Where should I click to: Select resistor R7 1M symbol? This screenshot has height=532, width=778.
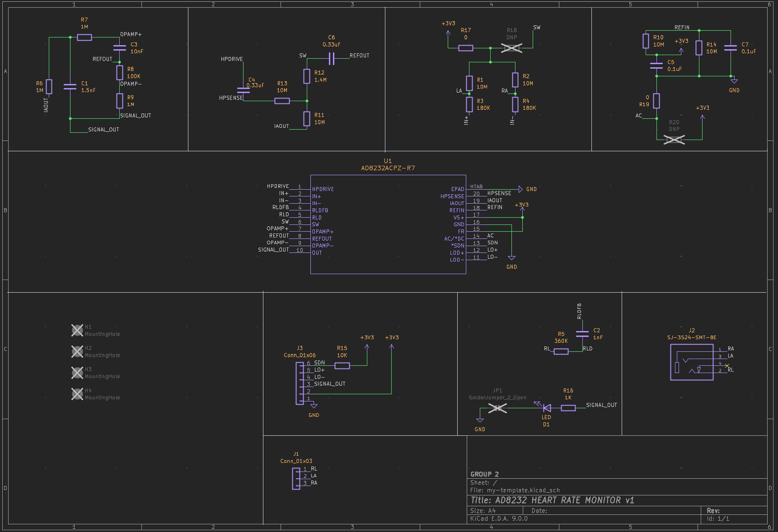[84, 37]
